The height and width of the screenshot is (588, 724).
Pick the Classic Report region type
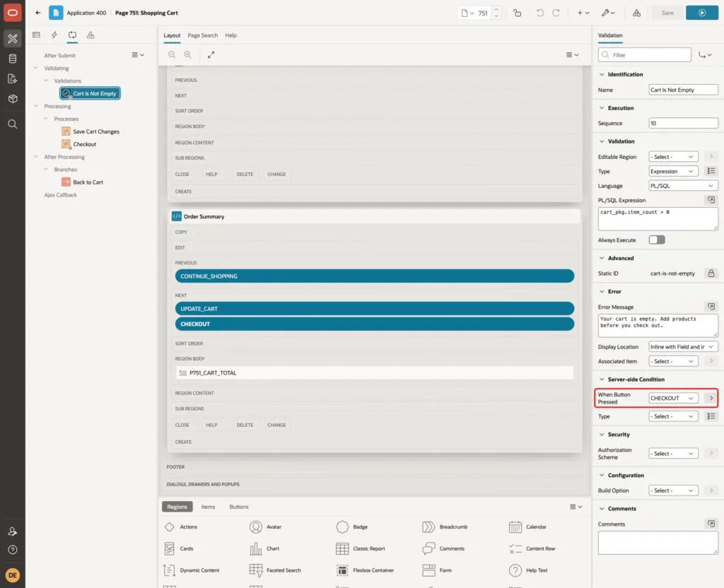coord(361,548)
